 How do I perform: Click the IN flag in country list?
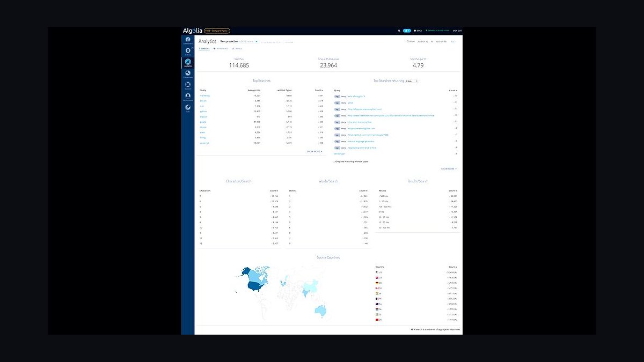coord(378,294)
